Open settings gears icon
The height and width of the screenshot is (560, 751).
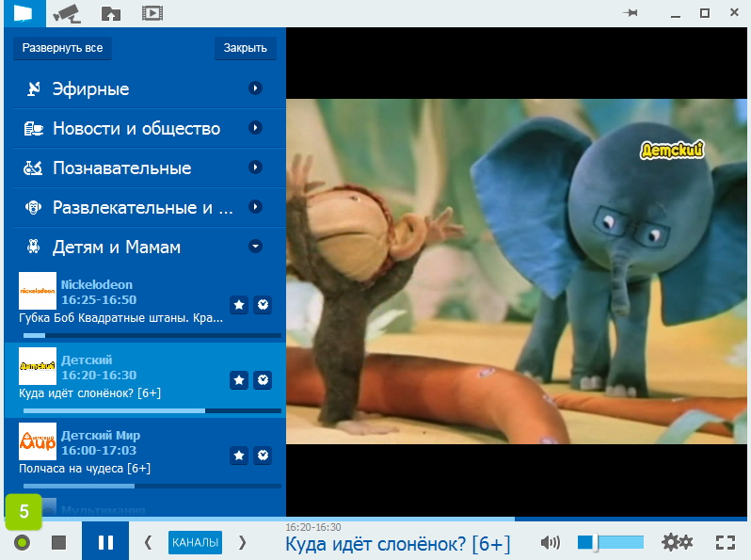(x=678, y=543)
